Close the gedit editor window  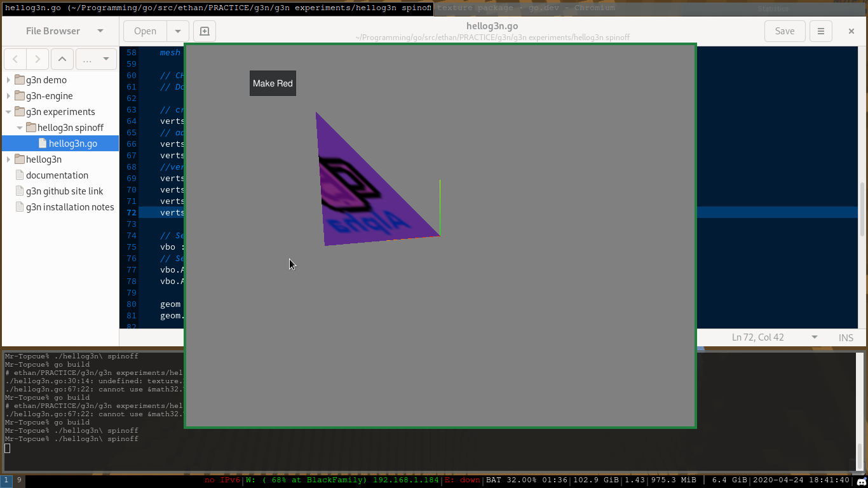(x=851, y=31)
